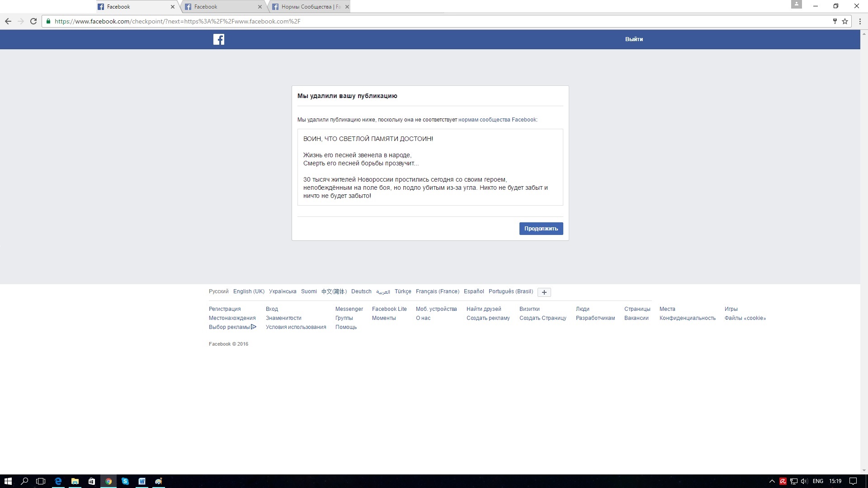This screenshot has width=868, height=488.
Task: Open Action Center notifications icon
Action: click(853, 481)
